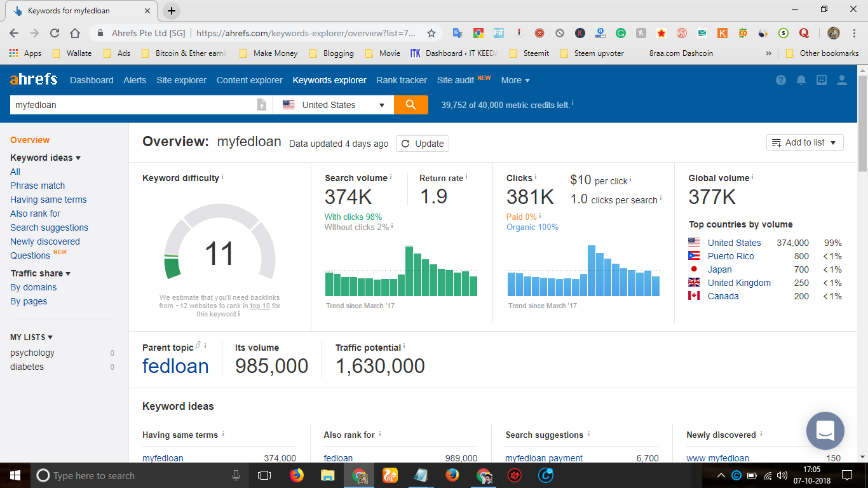This screenshot has width=868, height=488.
Task: Click the paste icon inside keyword search bar
Action: (x=261, y=104)
